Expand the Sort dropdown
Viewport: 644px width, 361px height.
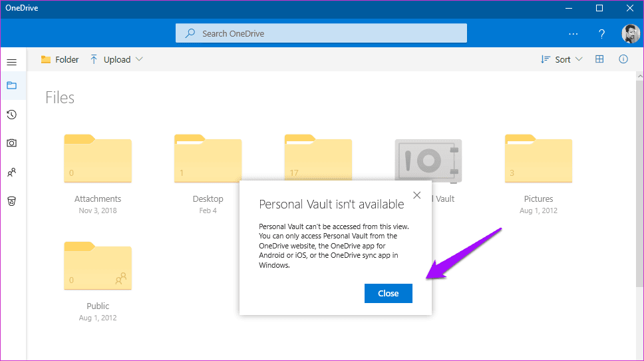coord(562,60)
